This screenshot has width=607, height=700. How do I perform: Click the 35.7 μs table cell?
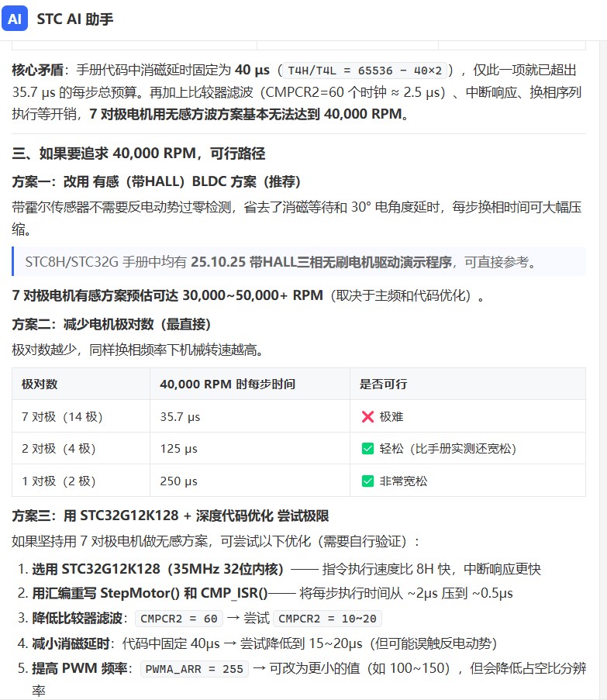250,416
